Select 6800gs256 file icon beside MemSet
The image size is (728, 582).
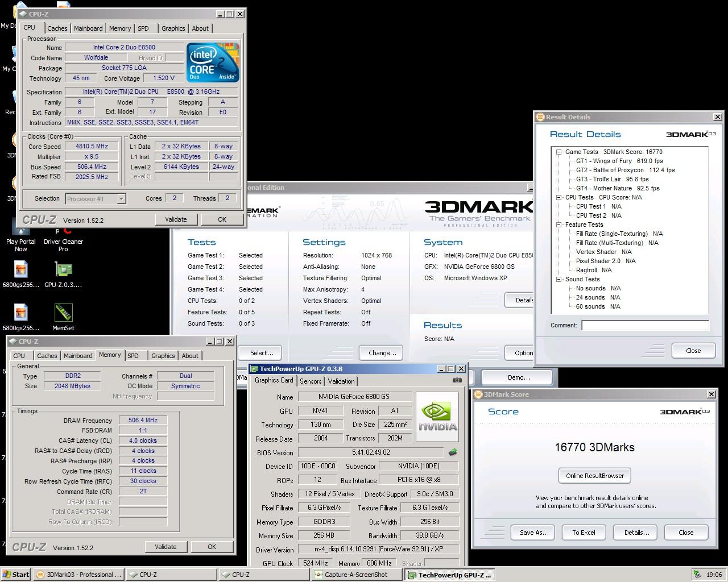[x=20, y=317]
